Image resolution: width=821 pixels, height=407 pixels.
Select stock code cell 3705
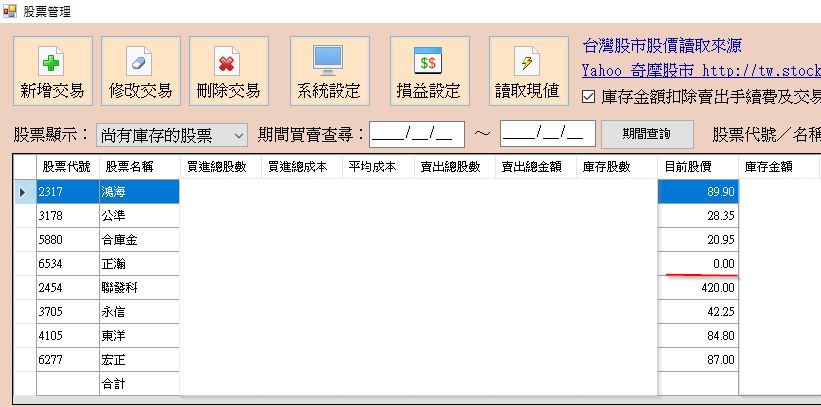(68, 312)
